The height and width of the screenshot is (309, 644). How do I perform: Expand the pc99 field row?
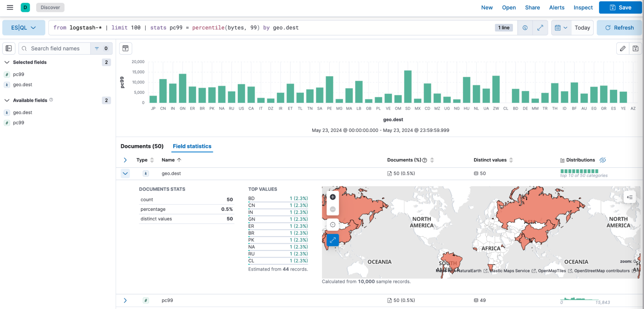click(125, 301)
